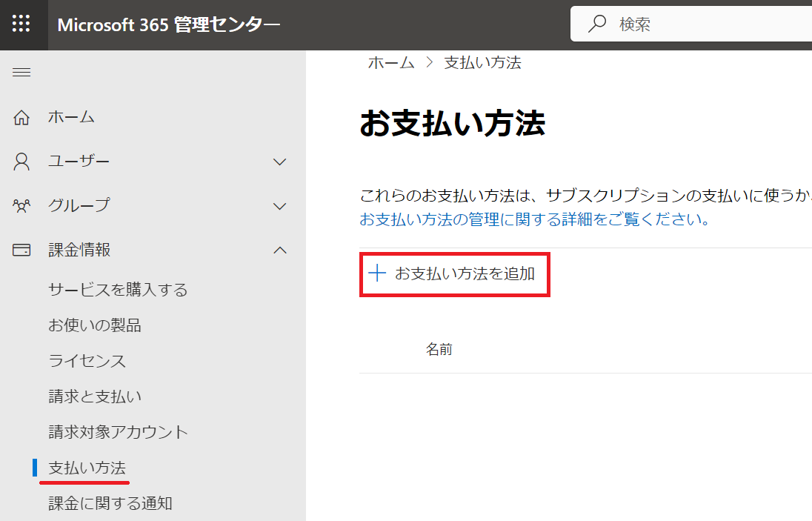Click the 検索 search field
The width and height of the screenshot is (812, 521).
[x=690, y=24]
